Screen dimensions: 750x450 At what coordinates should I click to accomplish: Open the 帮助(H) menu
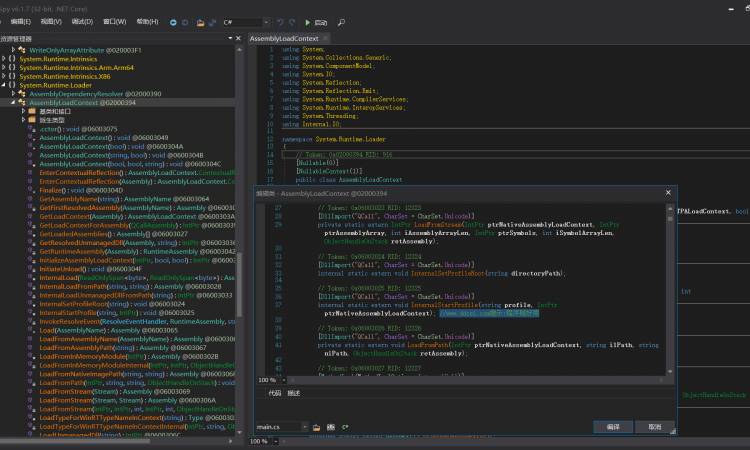(x=147, y=22)
